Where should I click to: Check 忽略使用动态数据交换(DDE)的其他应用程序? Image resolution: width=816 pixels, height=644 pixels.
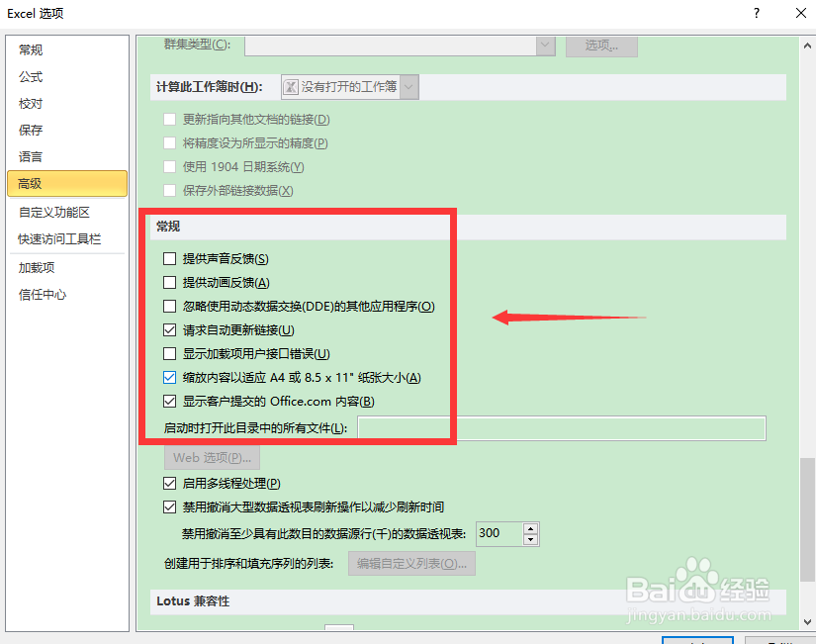(168, 306)
